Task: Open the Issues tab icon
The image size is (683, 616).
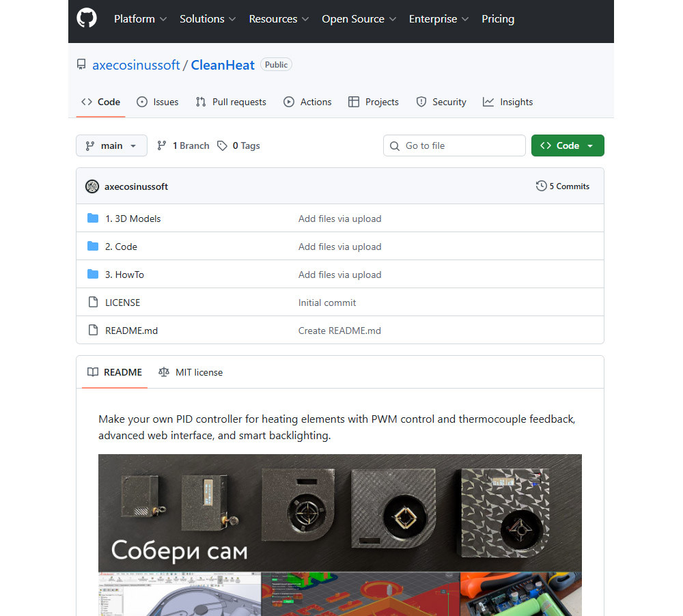Action: click(141, 102)
